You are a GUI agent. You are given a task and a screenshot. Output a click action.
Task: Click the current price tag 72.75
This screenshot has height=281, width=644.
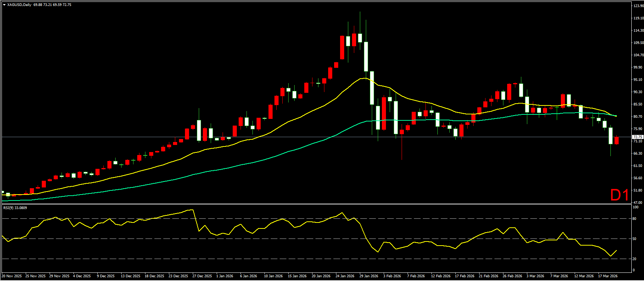click(638, 137)
